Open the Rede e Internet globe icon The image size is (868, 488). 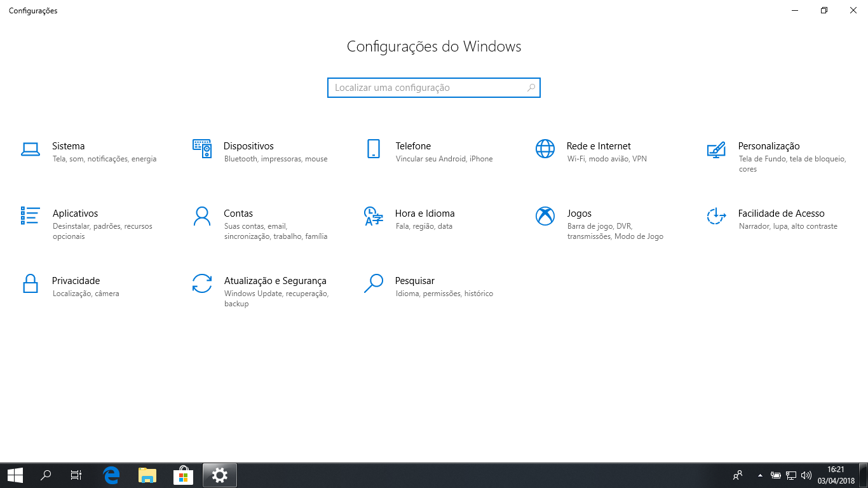tap(545, 149)
